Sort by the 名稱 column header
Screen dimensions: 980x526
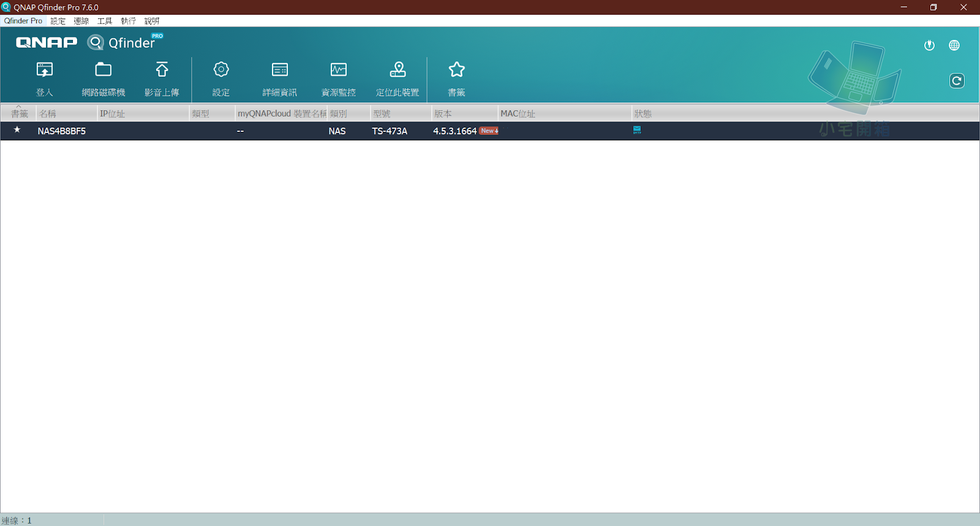[x=67, y=113]
